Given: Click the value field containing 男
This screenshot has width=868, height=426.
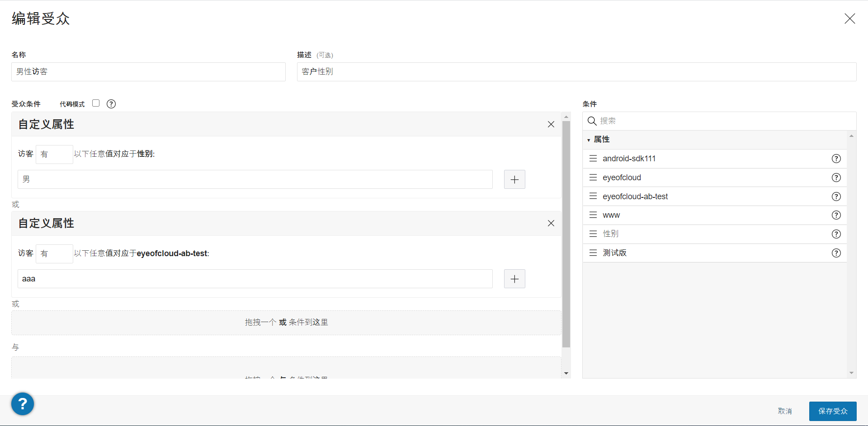Looking at the screenshot, I should pyautogui.click(x=255, y=179).
